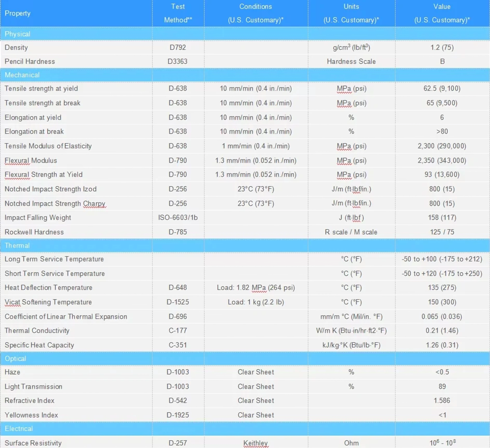Select the 'D792' test method cell
The width and height of the screenshot is (490, 448).
tap(178, 47)
